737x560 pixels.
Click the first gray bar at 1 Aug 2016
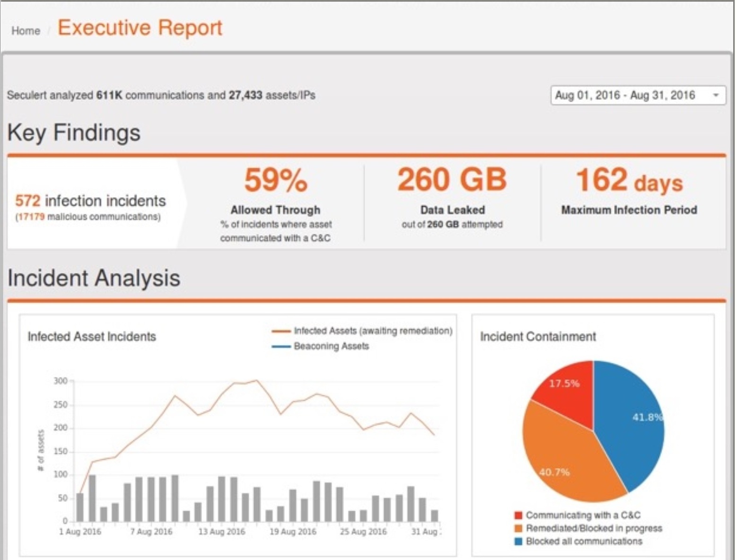coord(80,507)
